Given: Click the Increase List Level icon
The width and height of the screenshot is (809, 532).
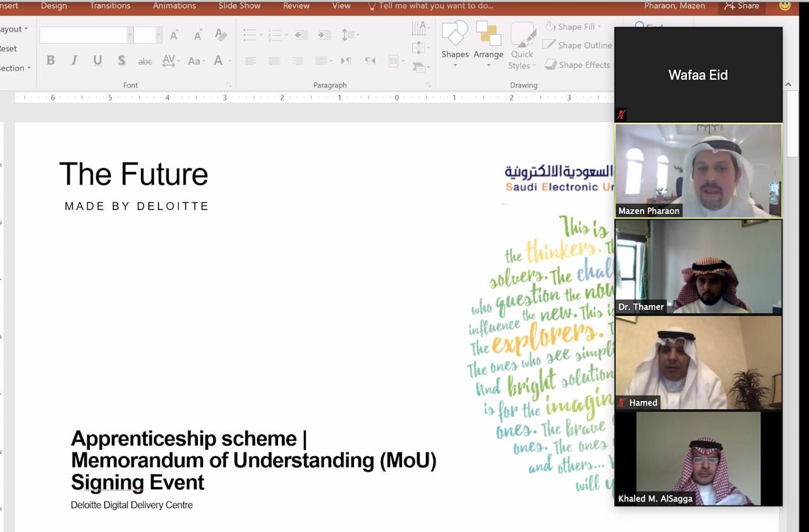Looking at the screenshot, I should [324, 35].
